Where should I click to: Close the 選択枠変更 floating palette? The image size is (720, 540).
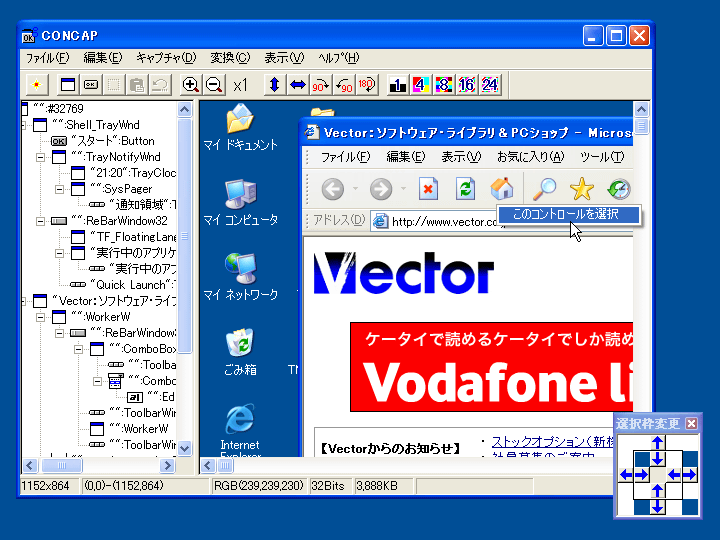tap(691, 423)
